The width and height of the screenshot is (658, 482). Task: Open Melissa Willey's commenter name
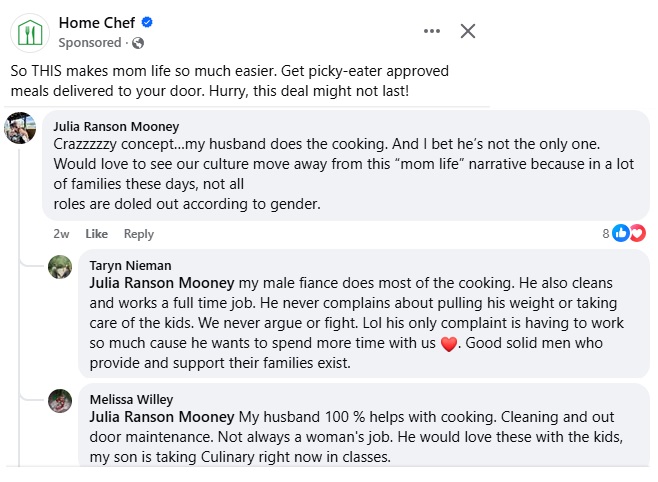[x=131, y=399]
